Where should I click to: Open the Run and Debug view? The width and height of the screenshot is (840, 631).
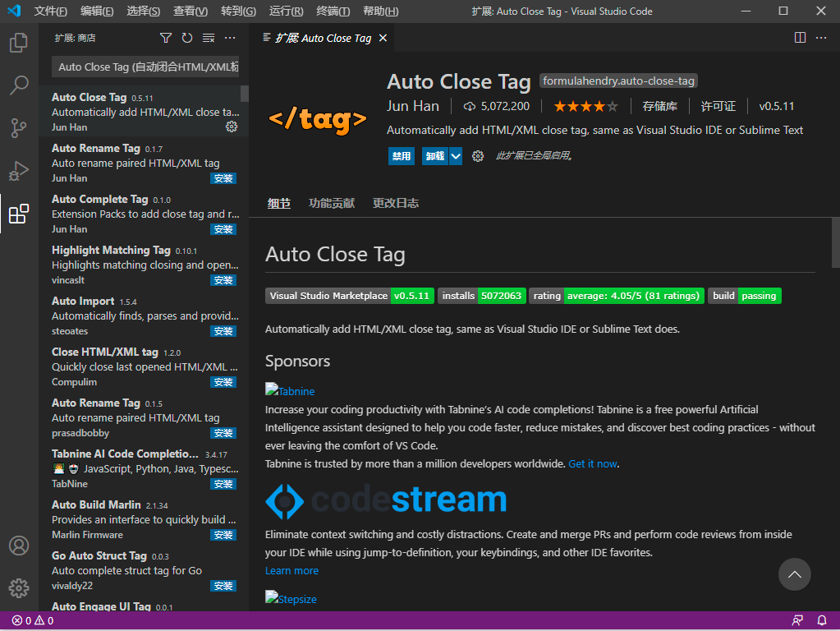(19, 170)
